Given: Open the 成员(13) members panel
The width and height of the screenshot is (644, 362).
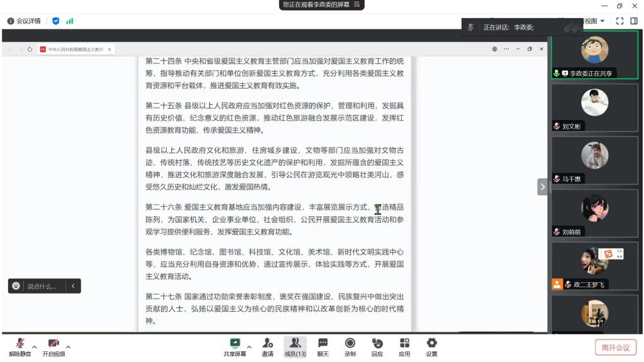Looking at the screenshot, I should click(x=295, y=346).
